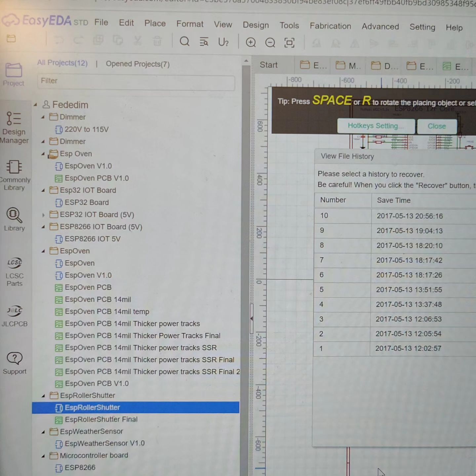Open the Commonly Library panel
Screen dimensions: 476x476
[15, 176]
